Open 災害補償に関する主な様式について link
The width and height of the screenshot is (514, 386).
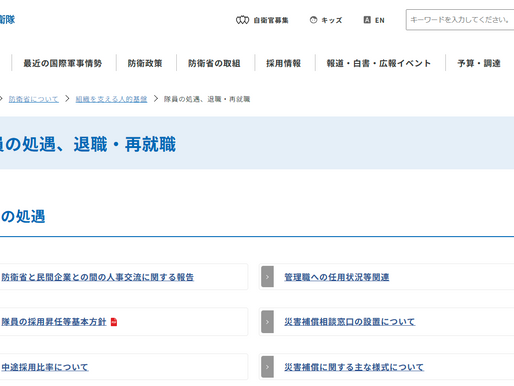coord(354,367)
